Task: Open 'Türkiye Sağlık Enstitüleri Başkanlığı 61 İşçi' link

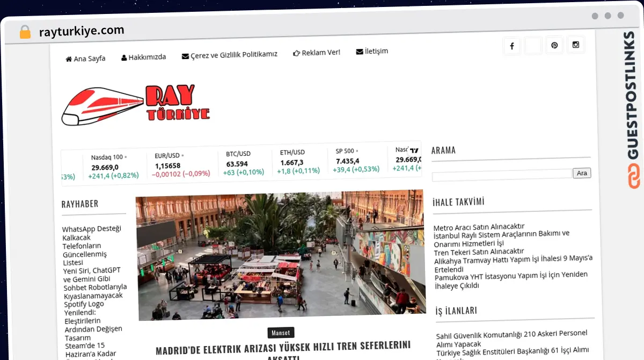Action: (513, 352)
